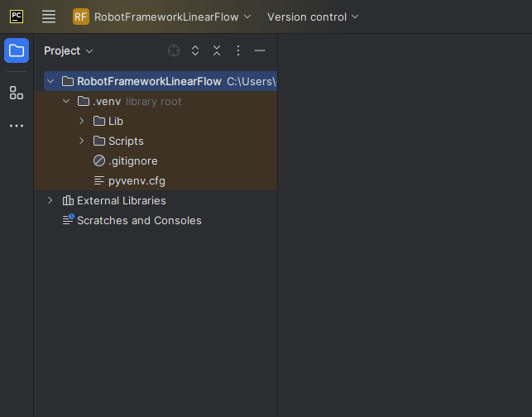Select the pyvenv.cfg file
This screenshot has width=532, height=417.
point(156,181)
